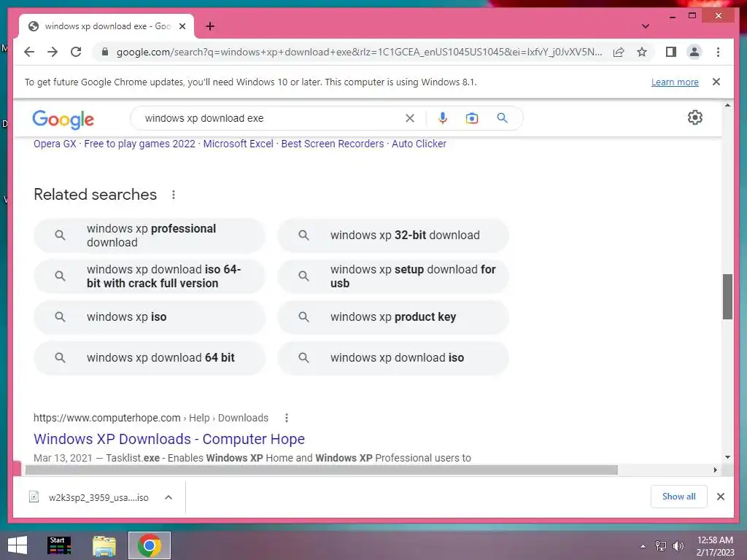Select Chrome in the taskbar
747x560 pixels.
point(149,545)
